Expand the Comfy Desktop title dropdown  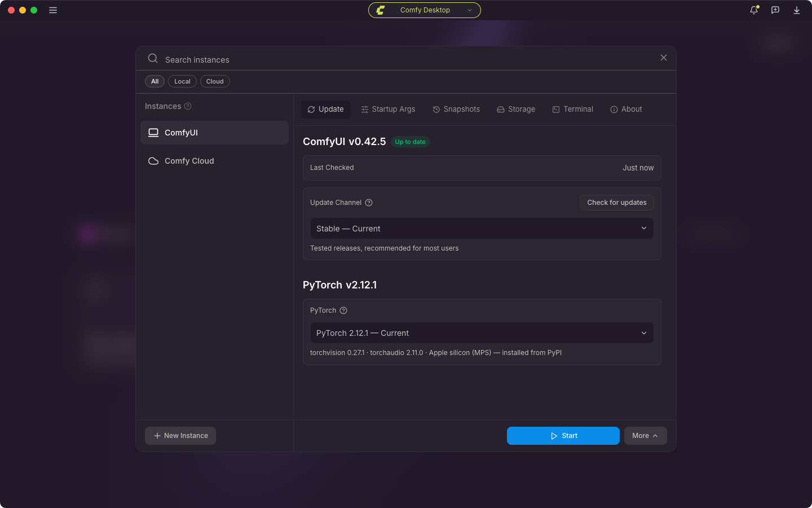(425, 10)
